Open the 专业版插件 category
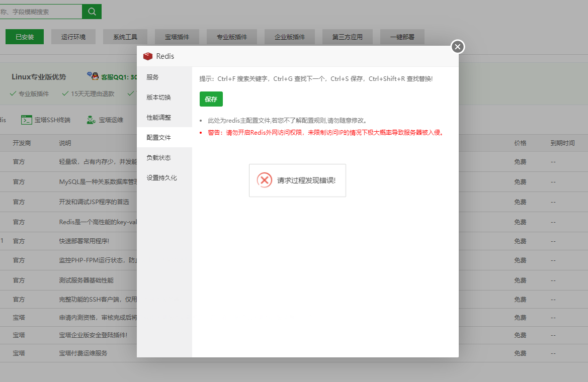 click(x=232, y=37)
